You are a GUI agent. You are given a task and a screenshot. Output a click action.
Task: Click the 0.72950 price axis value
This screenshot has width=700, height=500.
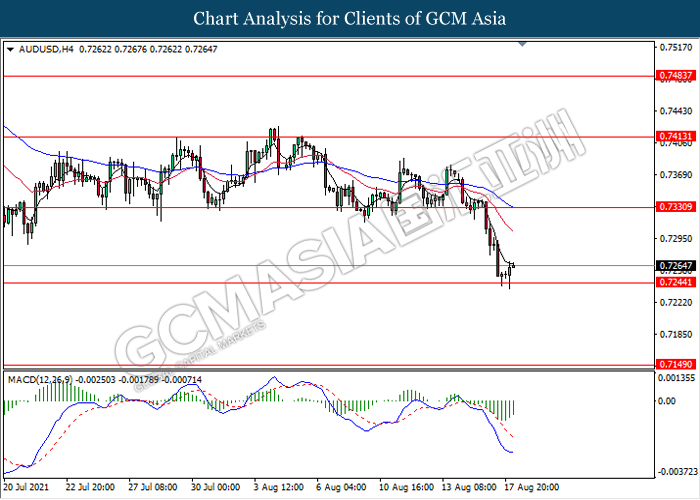(676, 239)
